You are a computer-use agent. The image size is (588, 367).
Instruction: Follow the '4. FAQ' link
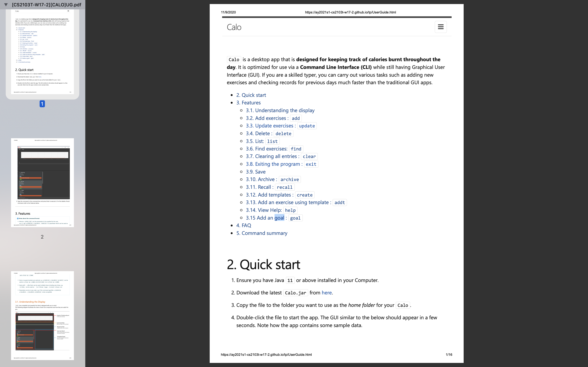coord(244,226)
